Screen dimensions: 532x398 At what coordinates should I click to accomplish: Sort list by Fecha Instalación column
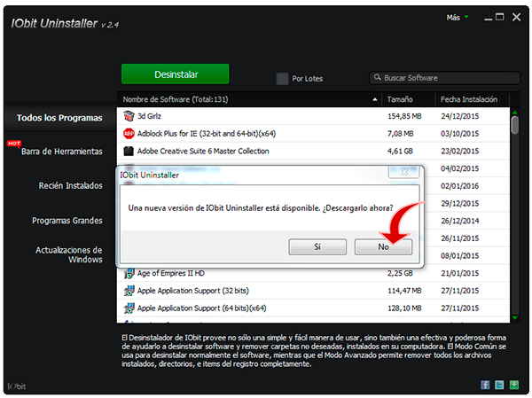[468, 99]
